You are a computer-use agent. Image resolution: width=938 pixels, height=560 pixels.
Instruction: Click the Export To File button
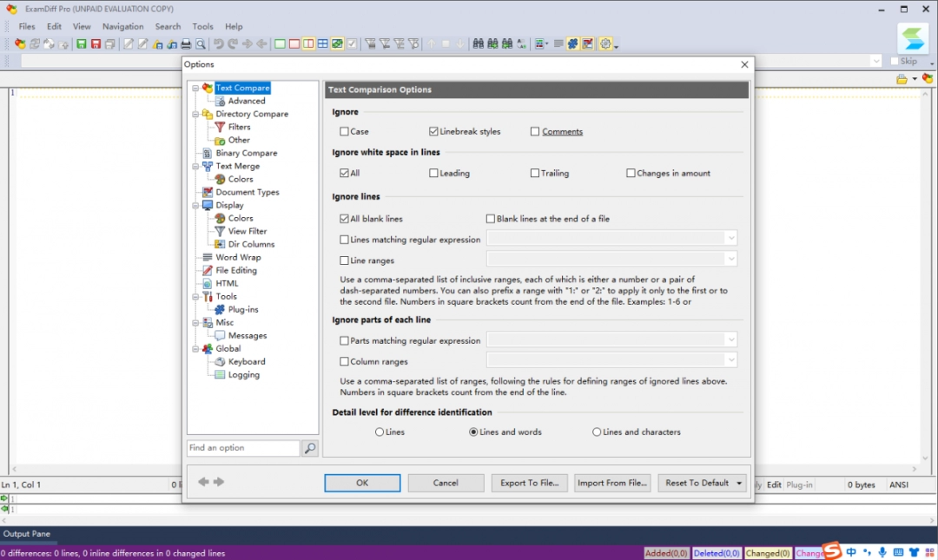(x=530, y=483)
